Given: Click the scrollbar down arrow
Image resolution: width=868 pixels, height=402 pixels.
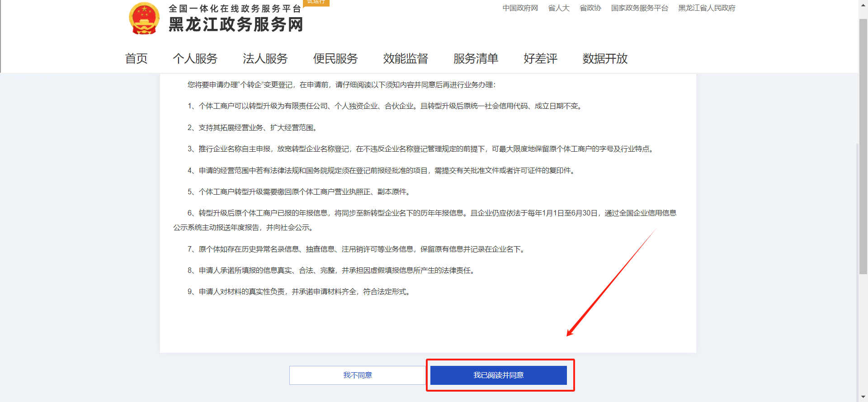Looking at the screenshot, I should pos(863,397).
